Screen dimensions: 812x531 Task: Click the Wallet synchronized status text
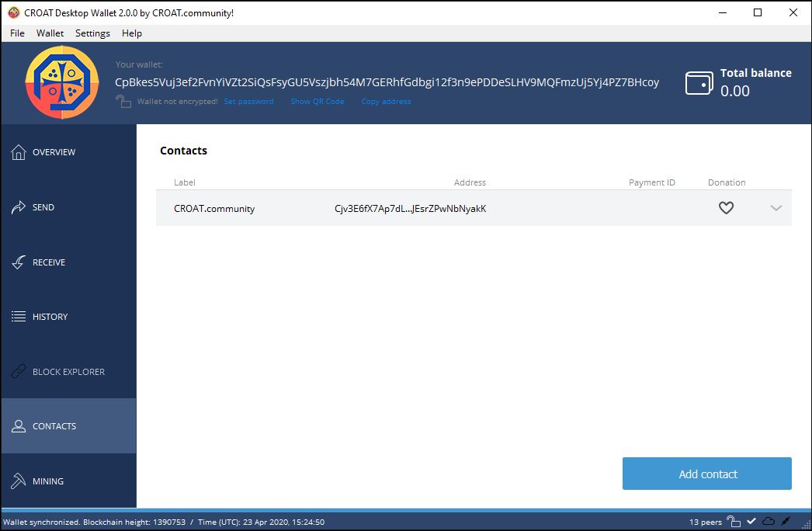point(164,522)
